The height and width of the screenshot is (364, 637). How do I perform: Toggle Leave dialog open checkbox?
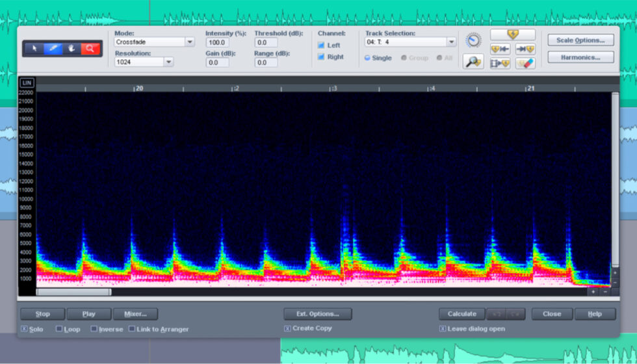coord(443,328)
